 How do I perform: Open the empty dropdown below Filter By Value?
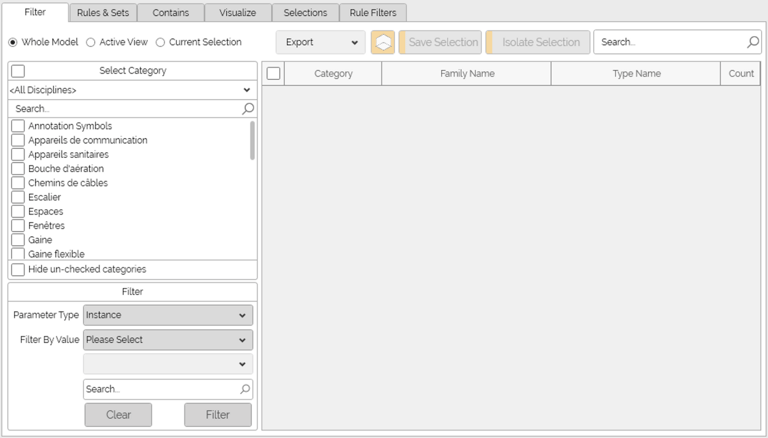click(x=168, y=364)
